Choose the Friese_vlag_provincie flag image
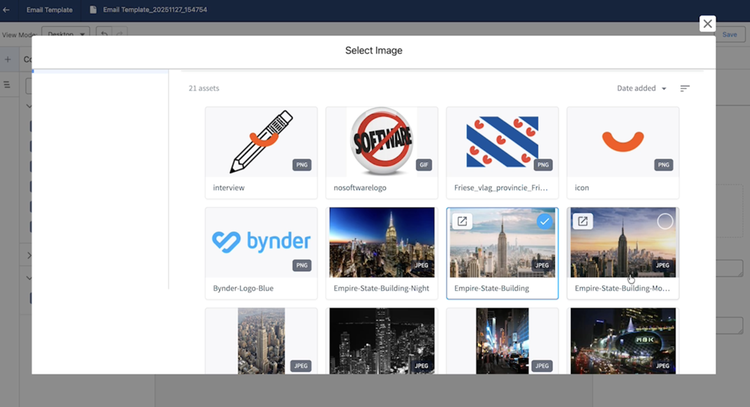The image size is (750, 407). point(502,142)
